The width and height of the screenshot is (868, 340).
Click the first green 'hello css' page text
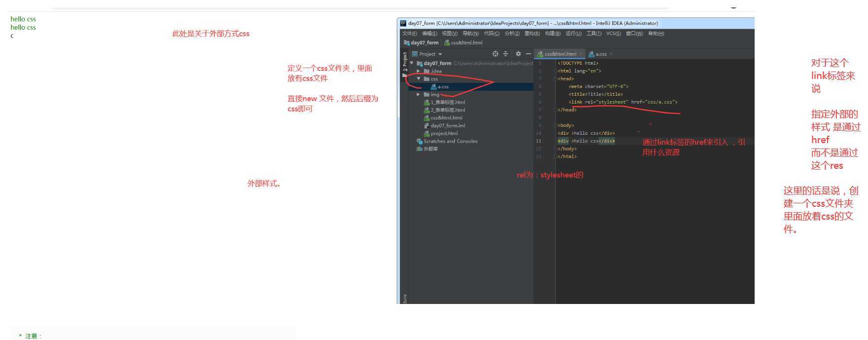click(x=23, y=19)
